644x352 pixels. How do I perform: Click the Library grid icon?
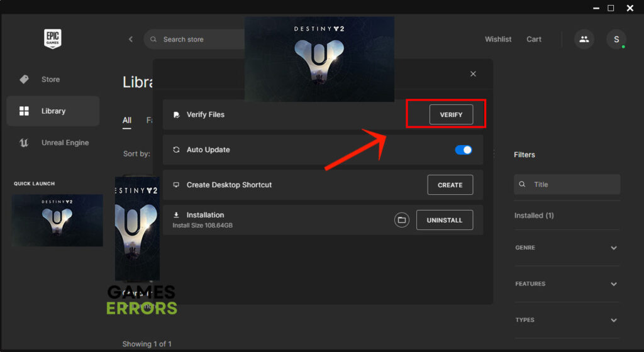25,111
